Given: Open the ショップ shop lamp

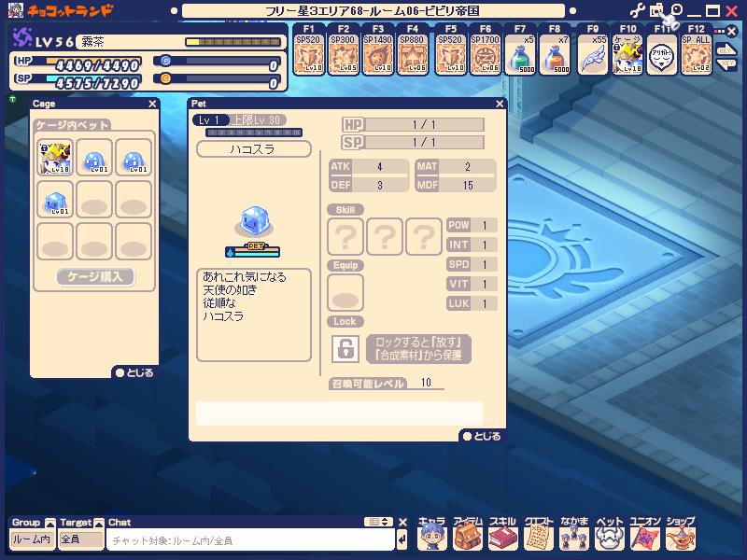Looking at the screenshot, I should [681, 533].
